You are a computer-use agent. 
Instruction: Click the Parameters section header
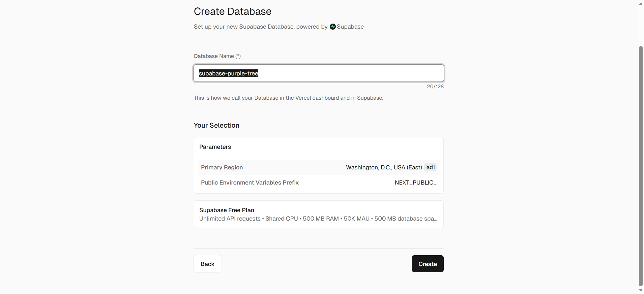(x=215, y=147)
